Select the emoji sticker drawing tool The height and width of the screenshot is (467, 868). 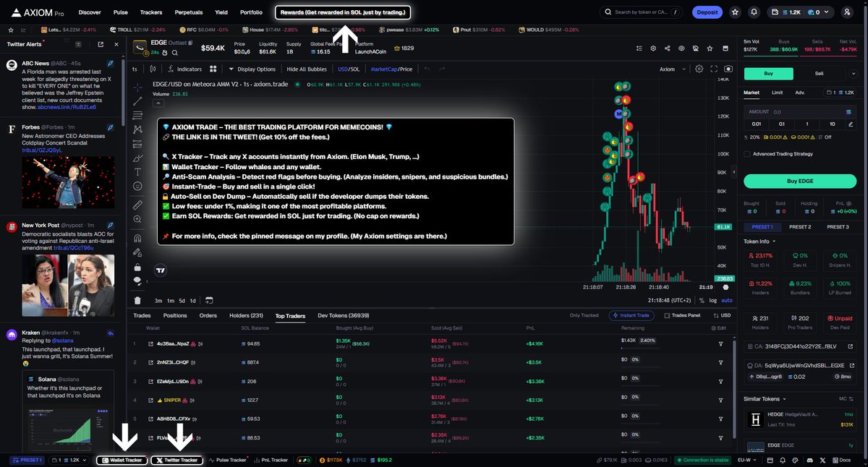click(x=137, y=187)
